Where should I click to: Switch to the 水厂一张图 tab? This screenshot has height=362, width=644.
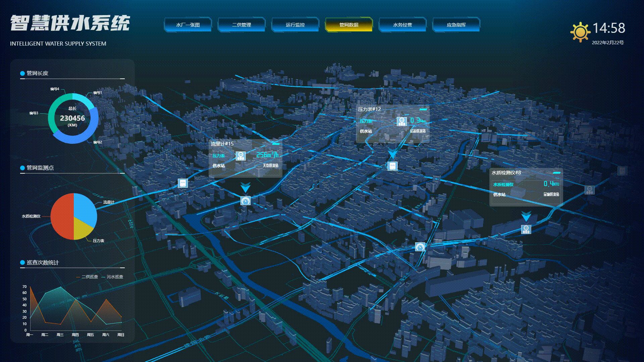[x=188, y=25]
